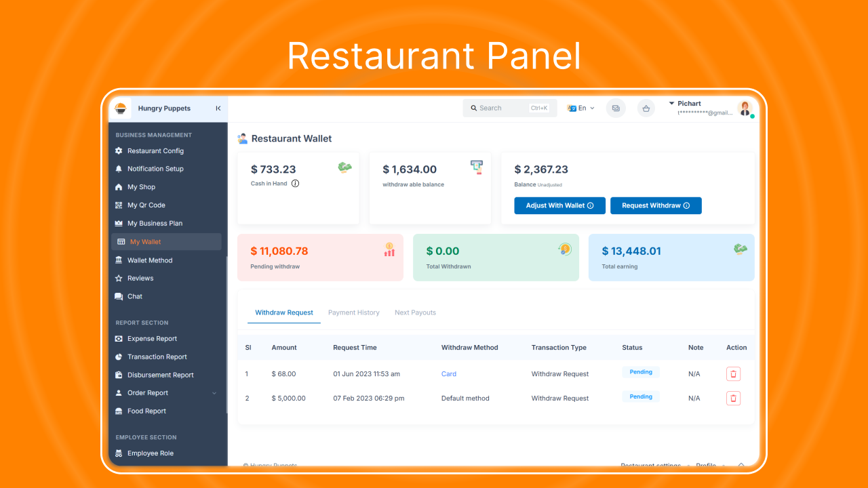Open the En language dropdown
This screenshot has width=868, height=488.
(581, 108)
